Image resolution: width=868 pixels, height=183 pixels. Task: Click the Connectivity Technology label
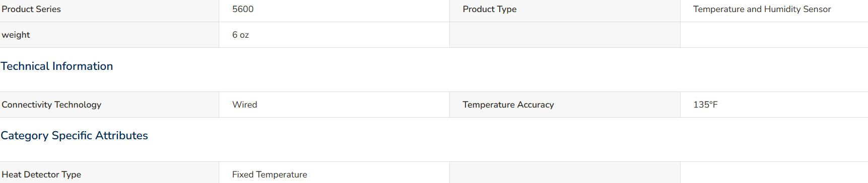(51, 105)
